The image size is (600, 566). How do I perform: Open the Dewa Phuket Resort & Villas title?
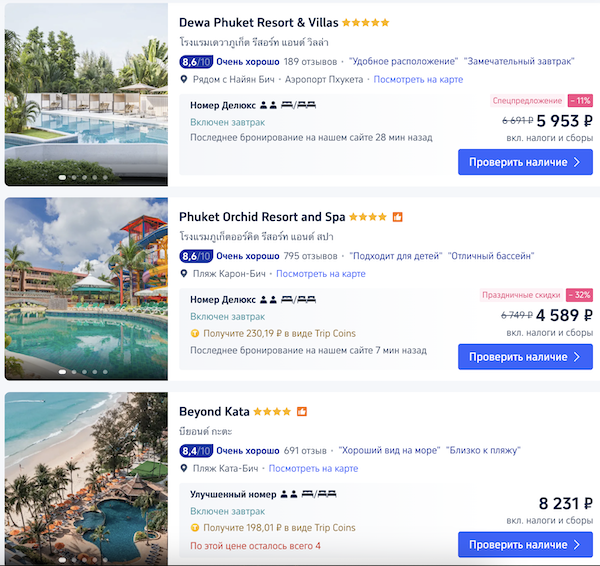(x=258, y=22)
